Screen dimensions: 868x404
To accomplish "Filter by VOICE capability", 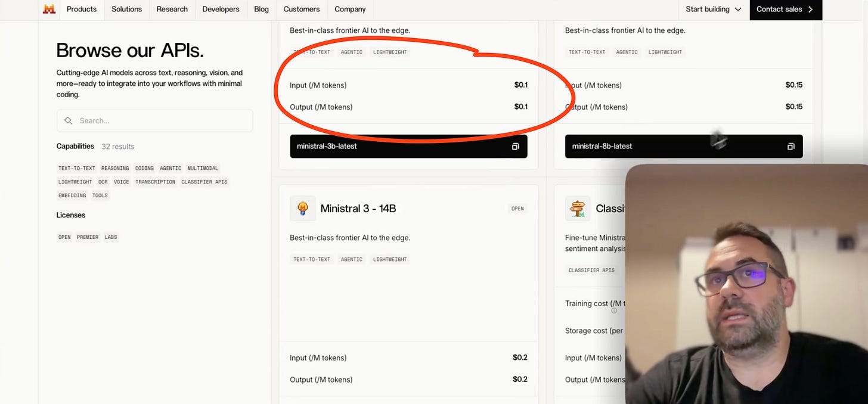I will [122, 182].
